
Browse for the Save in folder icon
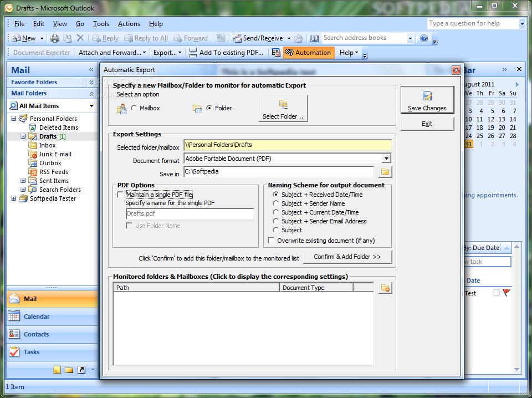(385, 172)
